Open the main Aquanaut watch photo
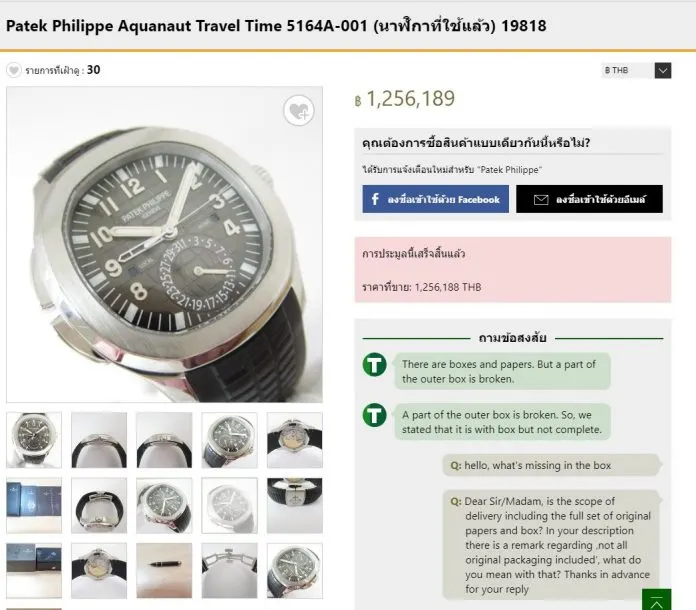Image resolution: width=696 pixels, height=610 pixels. [165, 245]
